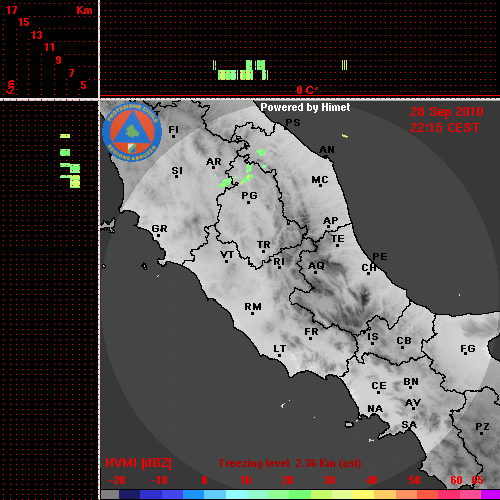This screenshot has width=500, height=500.
Task: Click the city label IS on the map
Action: [x=373, y=337]
